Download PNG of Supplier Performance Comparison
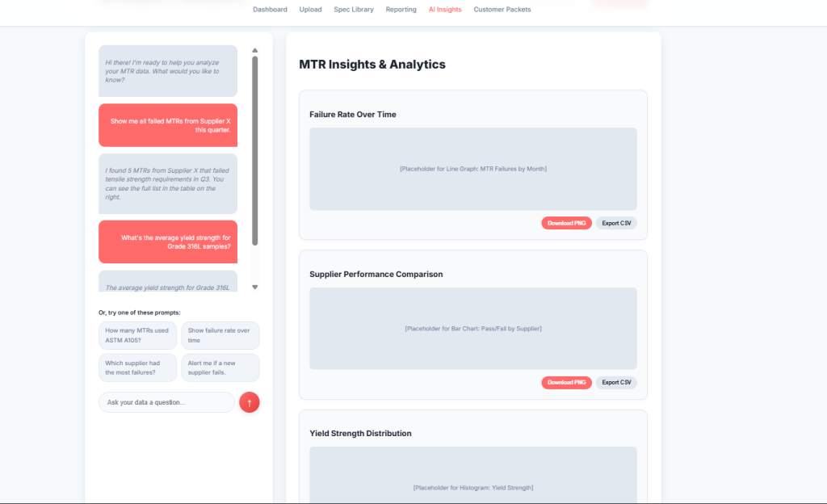Image resolution: width=827 pixels, height=504 pixels. (566, 382)
